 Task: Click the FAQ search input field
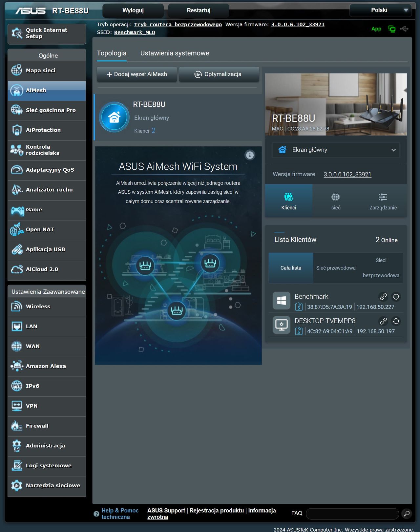tap(352, 514)
